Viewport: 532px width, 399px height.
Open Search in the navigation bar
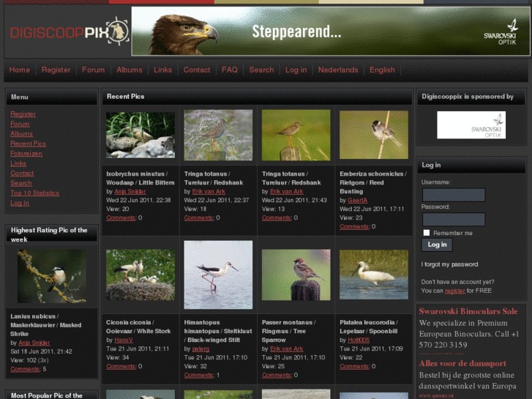tap(261, 70)
